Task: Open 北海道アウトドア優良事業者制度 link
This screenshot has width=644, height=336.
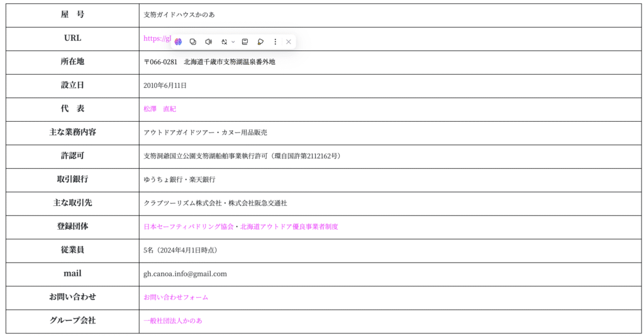Action: coord(289,227)
